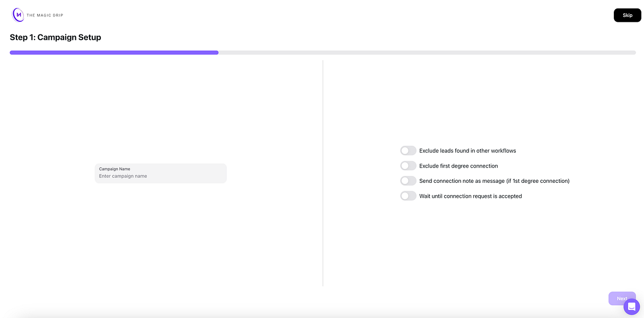
Task: Click the gray unfilled progress bar track
Action: tap(427, 52)
